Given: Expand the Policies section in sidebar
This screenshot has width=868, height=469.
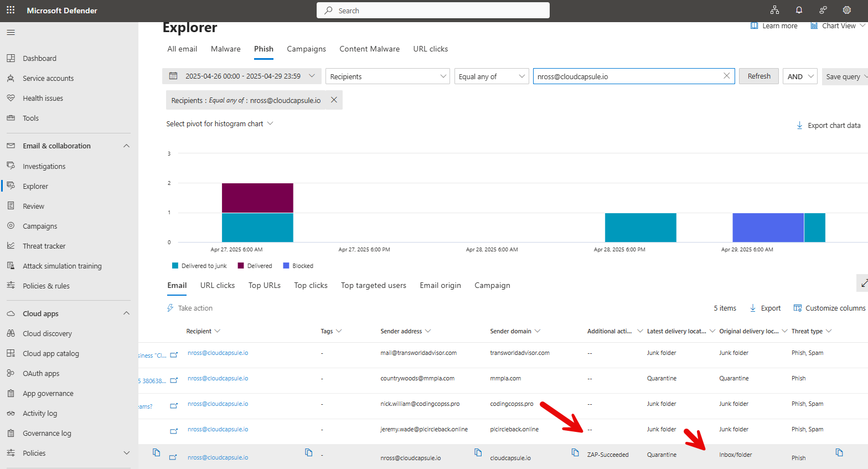Looking at the screenshot, I should [x=126, y=453].
